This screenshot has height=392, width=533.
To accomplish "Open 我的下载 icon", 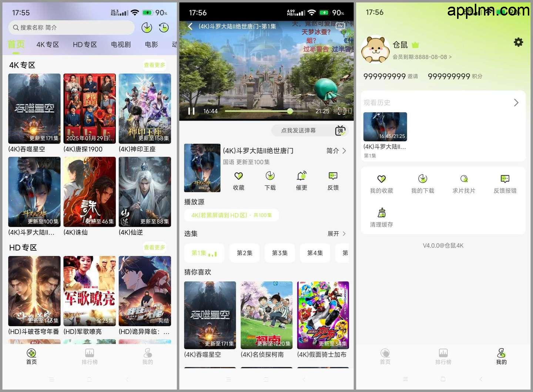I will pos(423,179).
